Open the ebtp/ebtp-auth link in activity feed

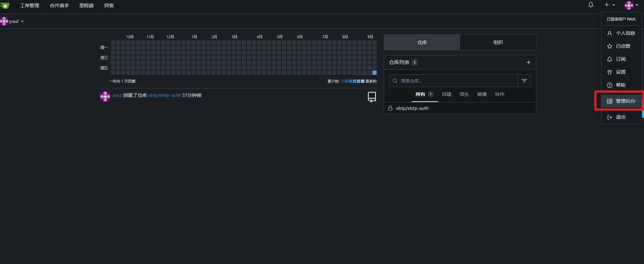pyautogui.click(x=164, y=96)
